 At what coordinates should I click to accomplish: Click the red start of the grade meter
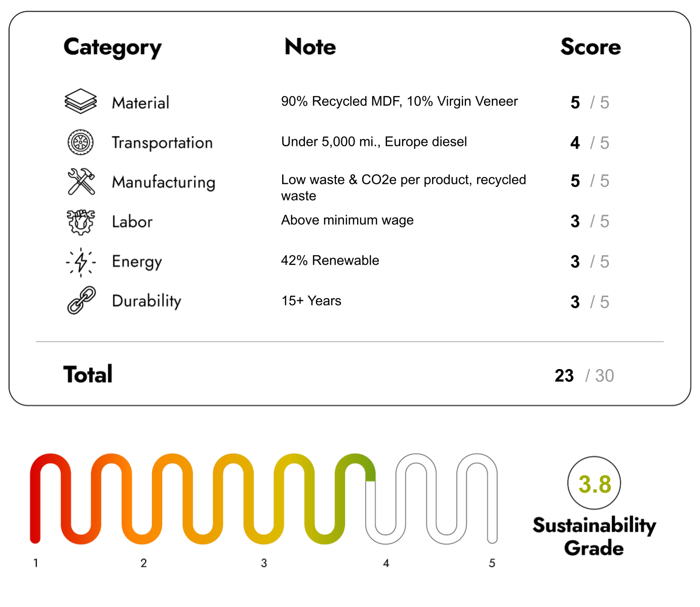pos(35,532)
